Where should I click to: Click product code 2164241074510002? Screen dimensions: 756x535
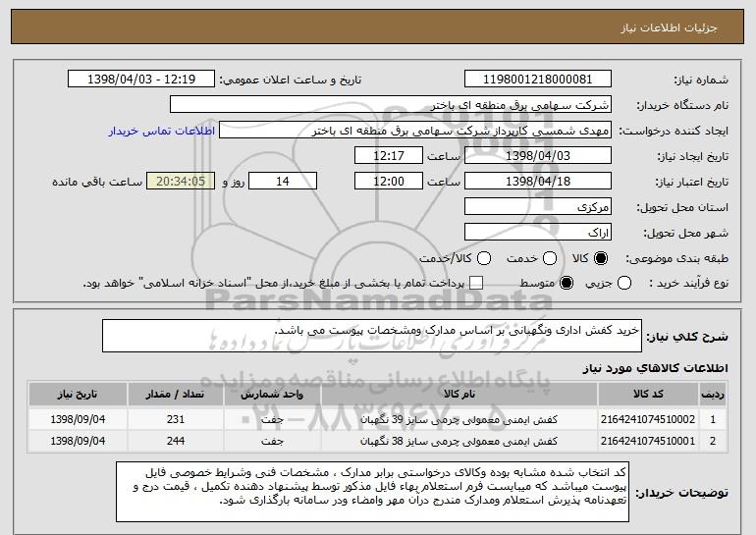(x=648, y=419)
